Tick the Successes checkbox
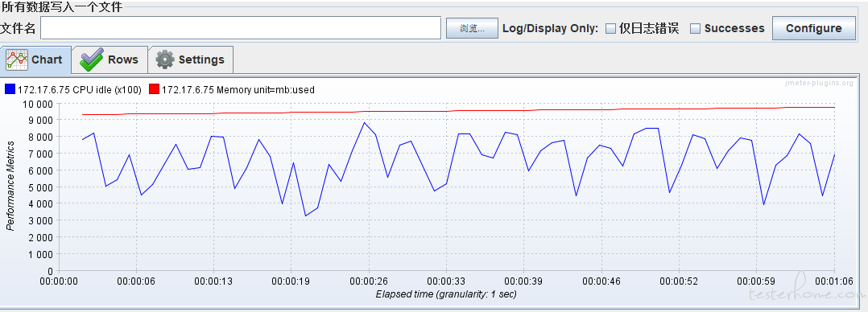 point(696,29)
